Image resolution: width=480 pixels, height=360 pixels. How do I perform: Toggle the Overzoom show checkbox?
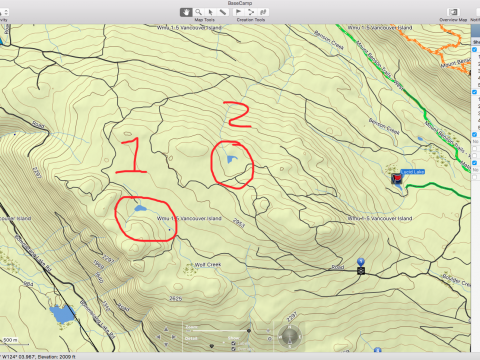click(x=233, y=349)
